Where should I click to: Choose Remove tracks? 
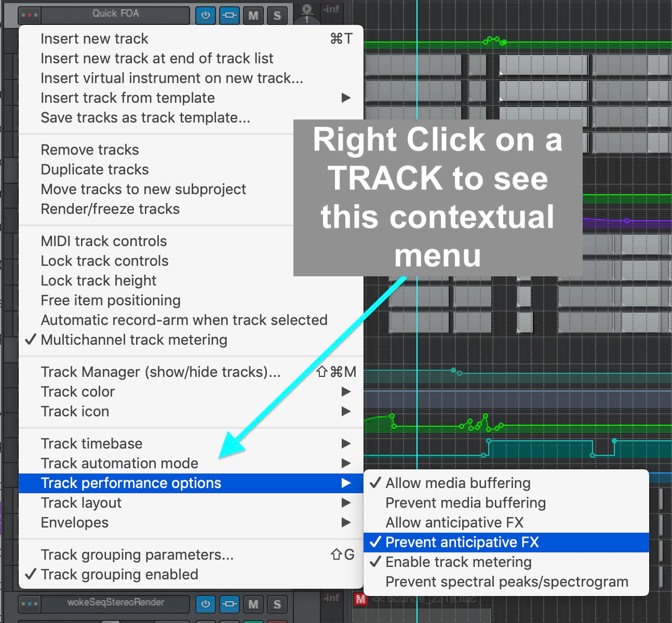pos(156,150)
